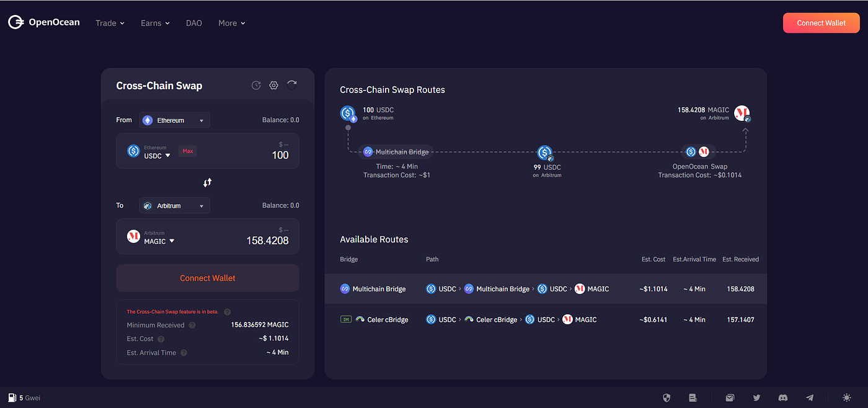This screenshot has width=868, height=408.
Task: Click Connect Wallet in swap panel
Action: point(208,278)
